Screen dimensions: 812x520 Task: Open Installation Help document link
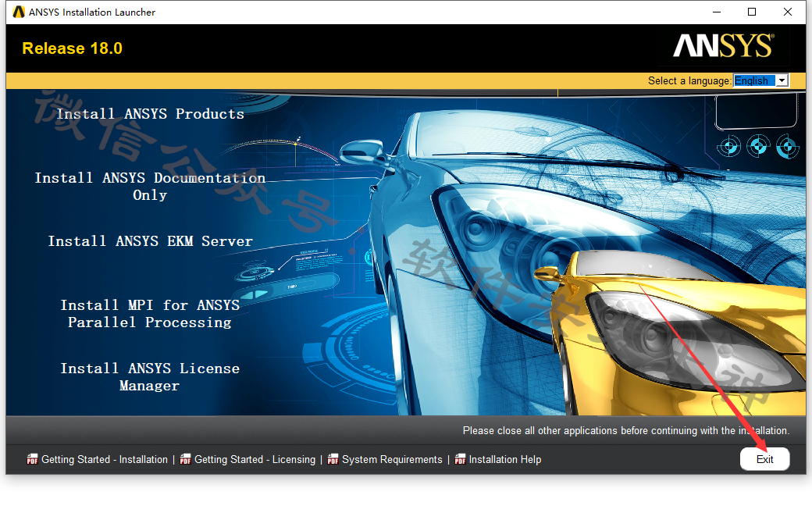505,459
